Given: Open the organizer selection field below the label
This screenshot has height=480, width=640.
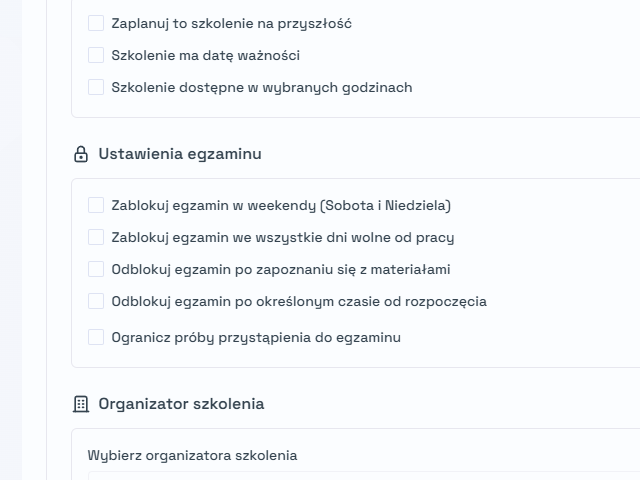Looking at the screenshot, I should [364, 476].
